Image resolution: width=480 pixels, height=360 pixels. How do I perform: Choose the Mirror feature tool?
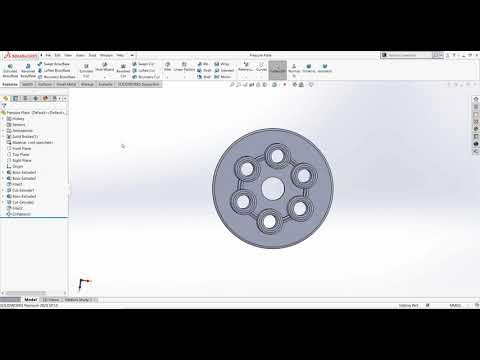click(x=223, y=77)
